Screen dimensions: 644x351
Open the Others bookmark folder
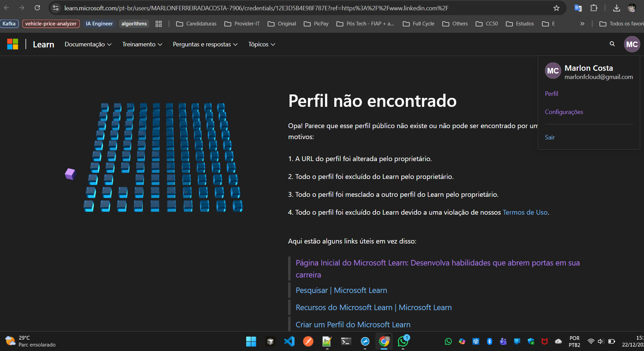click(x=455, y=24)
